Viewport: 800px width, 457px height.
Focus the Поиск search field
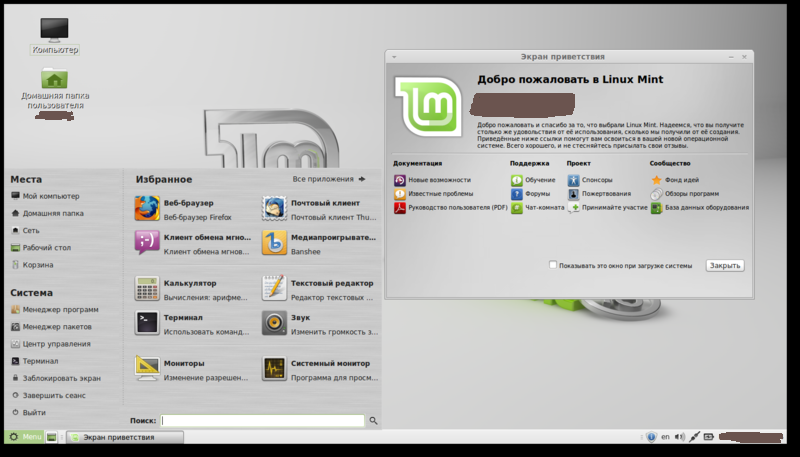tap(263, 421)
